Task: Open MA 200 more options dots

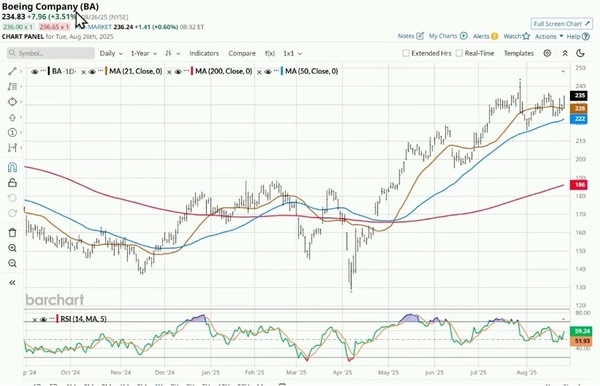Action: click(186, 71)
